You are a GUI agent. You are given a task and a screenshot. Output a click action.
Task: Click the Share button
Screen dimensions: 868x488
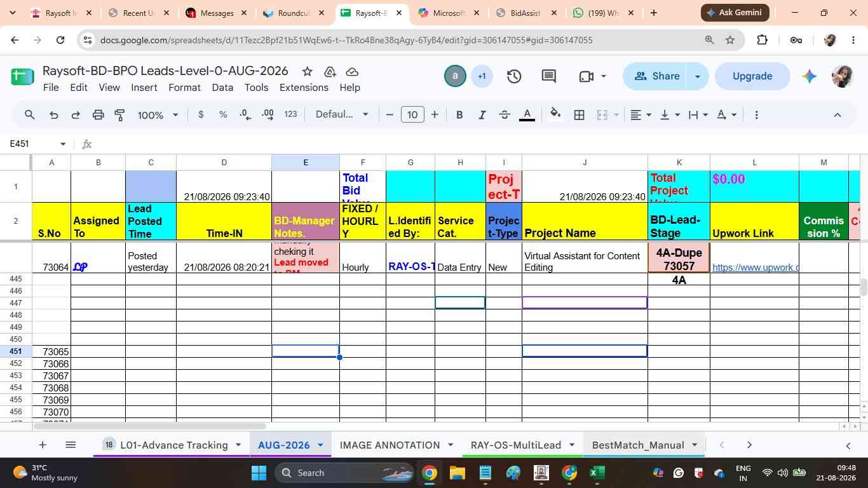coord(657,76)
